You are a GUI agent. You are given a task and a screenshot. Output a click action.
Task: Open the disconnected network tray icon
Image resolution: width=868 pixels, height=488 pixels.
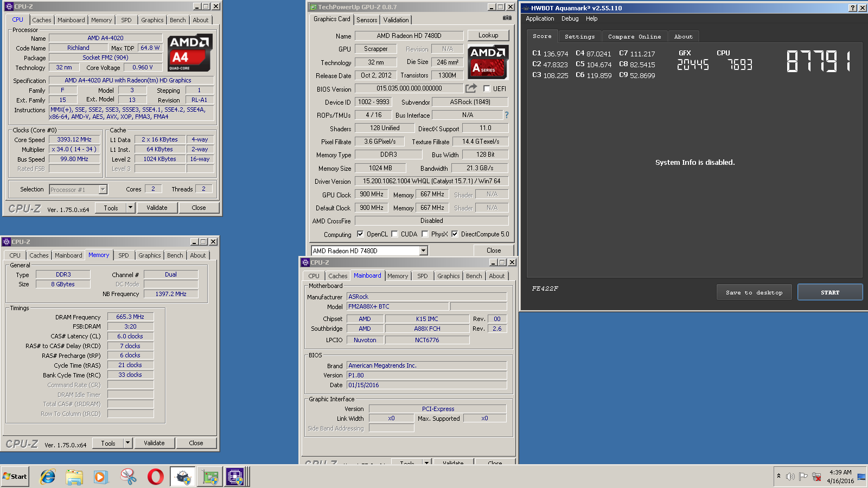click(816, 477)
